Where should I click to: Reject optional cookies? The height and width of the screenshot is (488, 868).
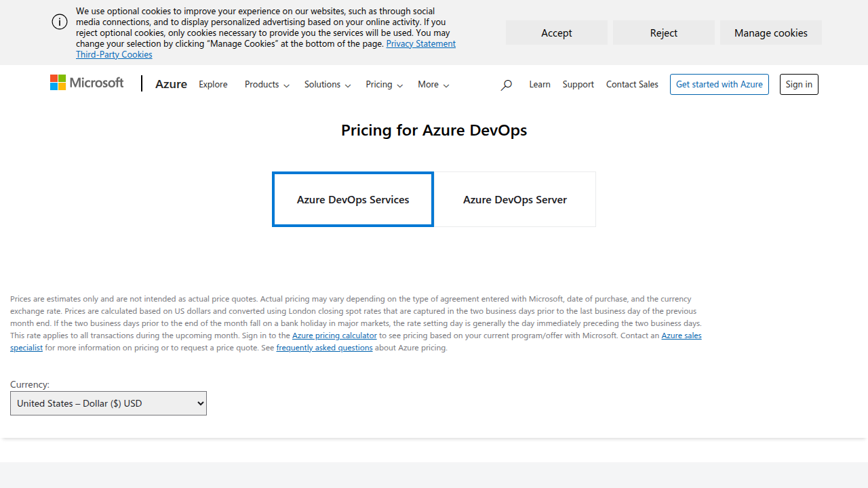pos(664,33)
